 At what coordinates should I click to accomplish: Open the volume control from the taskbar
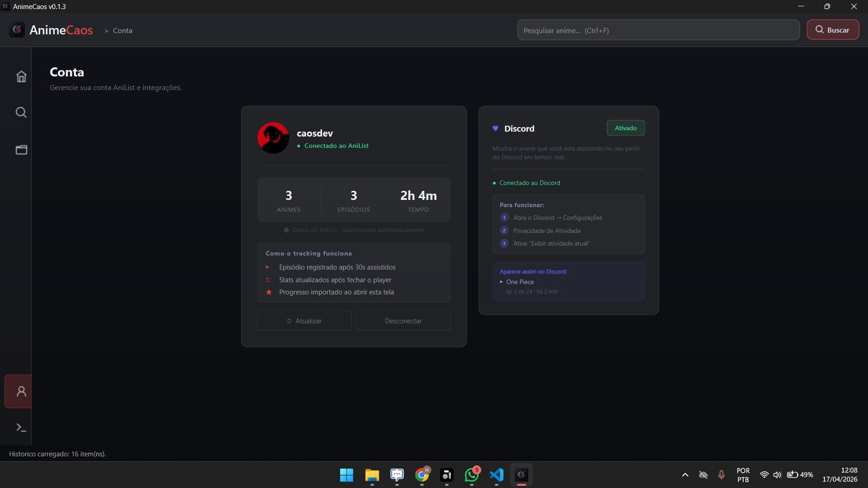tap(778, 475)
